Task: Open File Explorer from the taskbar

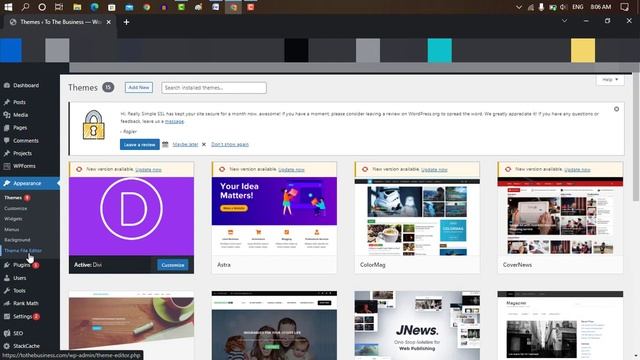Action: click(77, 7)
